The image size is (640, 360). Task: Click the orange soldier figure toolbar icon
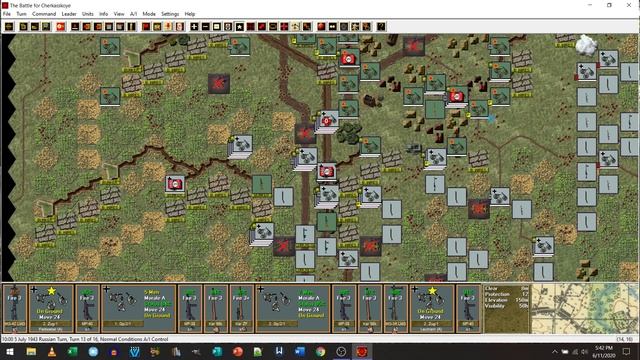[x=168, y=27]
